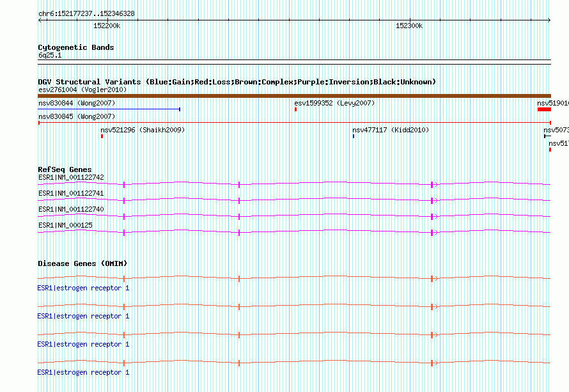Click the blue nsv830844 gain line
Screen dimensions: 569x392
click(109, 109)
